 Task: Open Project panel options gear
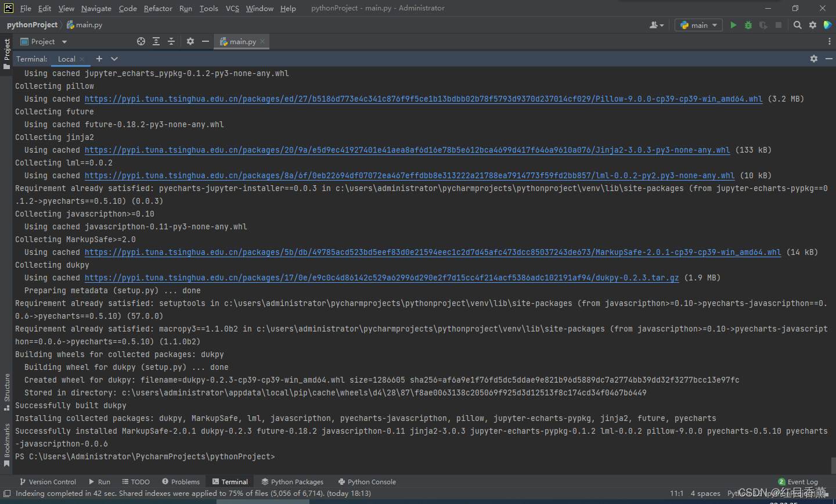click(x=190, y=41)
